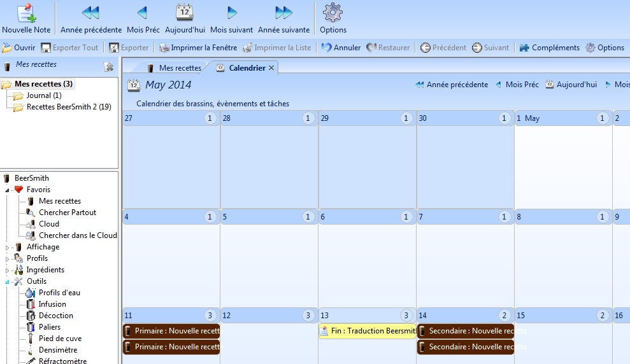Viewport: 630px width, 364px height.
Task: Collapse the Outils tree node
Action: coord(8,281)
